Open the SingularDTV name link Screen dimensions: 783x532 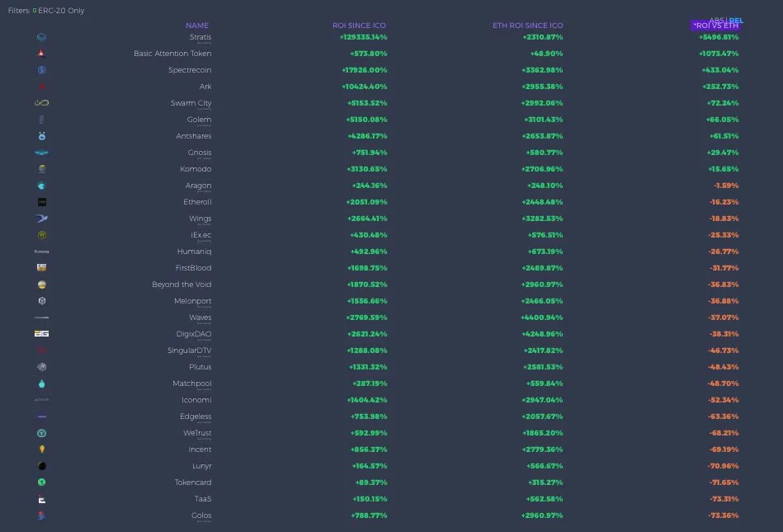point(189,351)
